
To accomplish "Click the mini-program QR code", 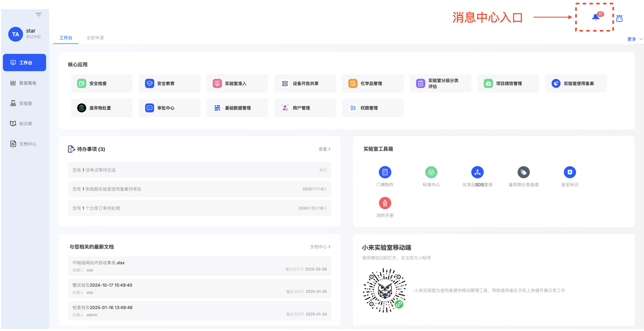I will 385,291.
